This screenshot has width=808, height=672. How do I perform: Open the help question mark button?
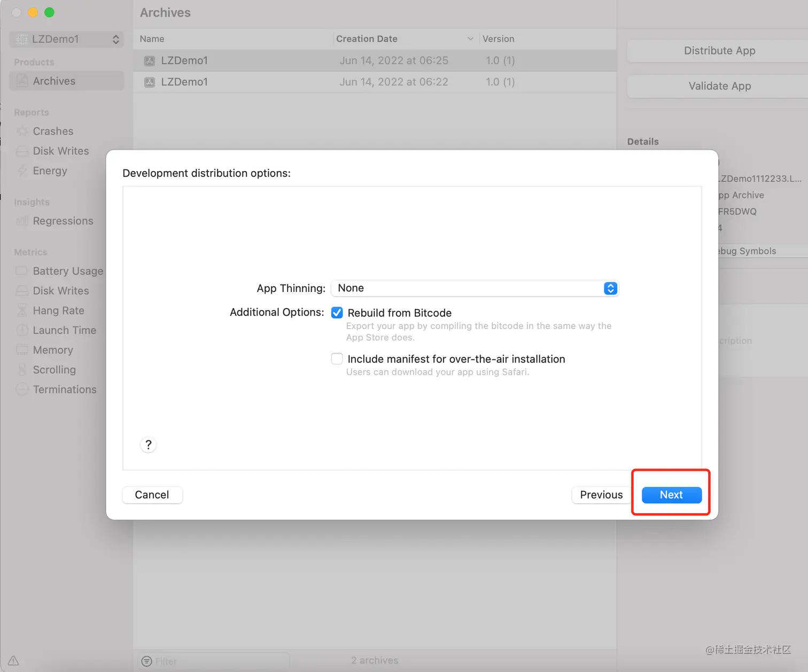click(149, 444)
